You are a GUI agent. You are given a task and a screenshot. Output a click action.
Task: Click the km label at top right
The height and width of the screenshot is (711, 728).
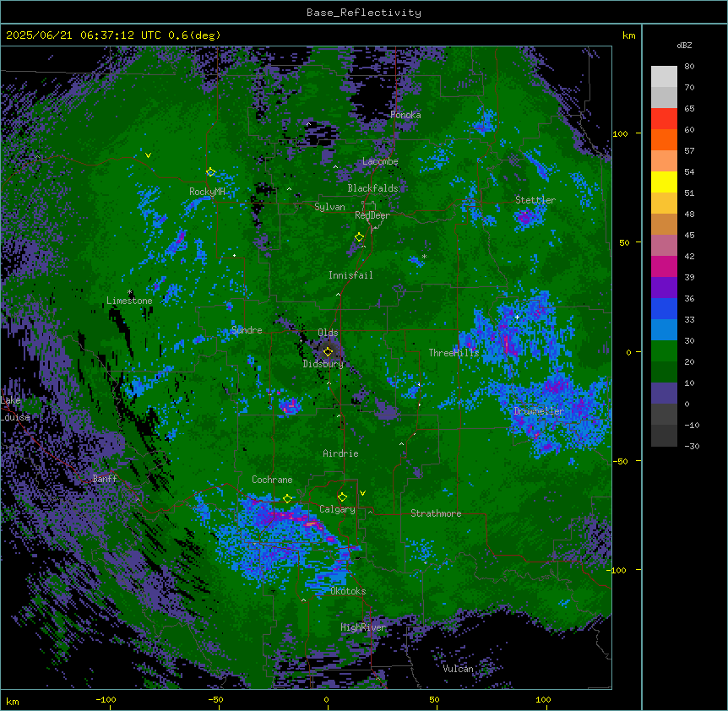pos(628,35)
